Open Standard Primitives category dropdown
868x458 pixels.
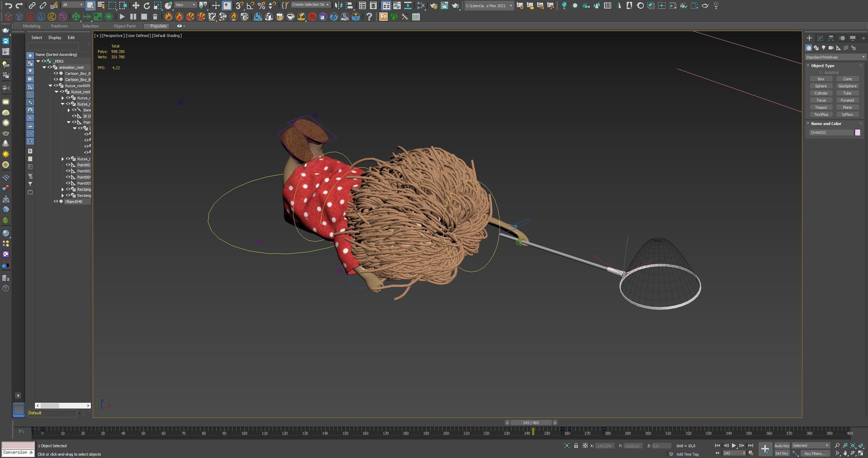point(835,57)
